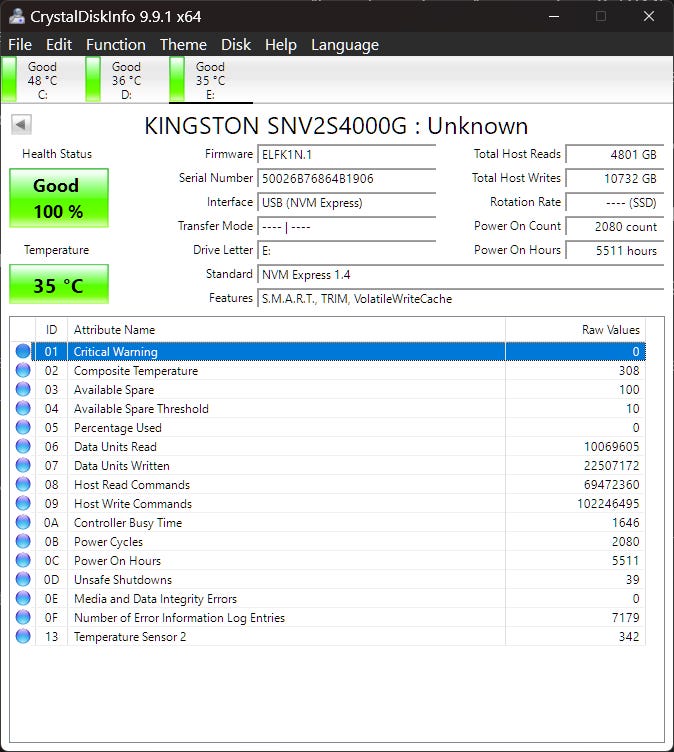
Task: Click the status orb for Controller Busy Time
Action: pyautogui.click(x=23, y=522)
